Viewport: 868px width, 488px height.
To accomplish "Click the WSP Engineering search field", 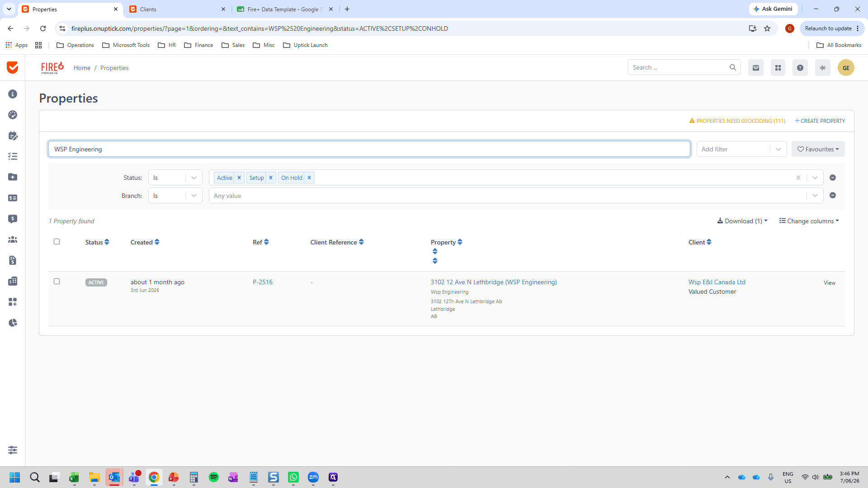I will (x=369, y=149).
